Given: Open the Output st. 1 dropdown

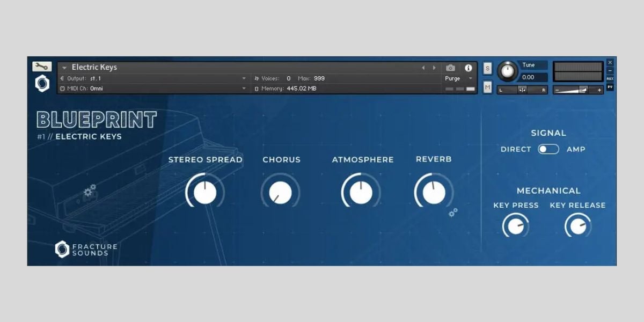Looking at the screenshot, I should (153, 78).
